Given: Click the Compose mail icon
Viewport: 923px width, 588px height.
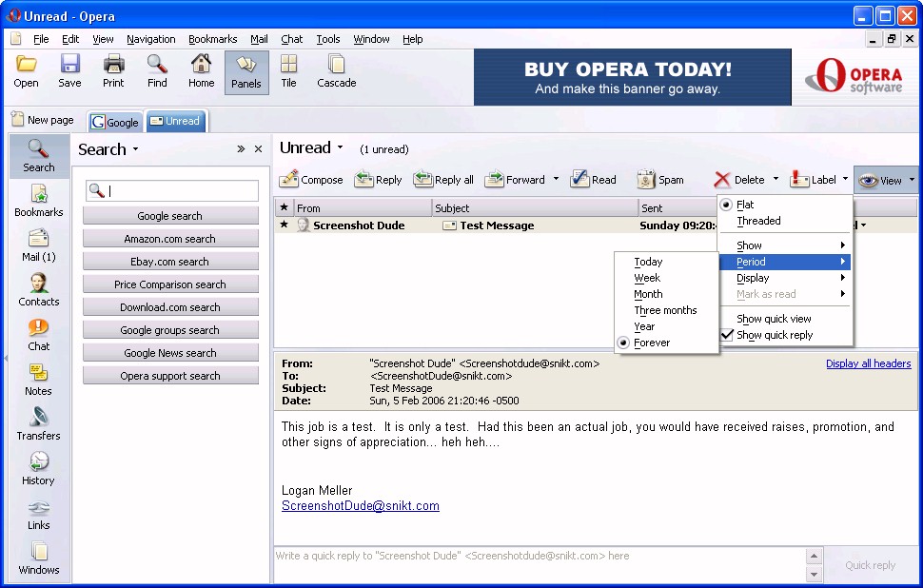Looking at the screenshot, I should (x=289, y=179).
